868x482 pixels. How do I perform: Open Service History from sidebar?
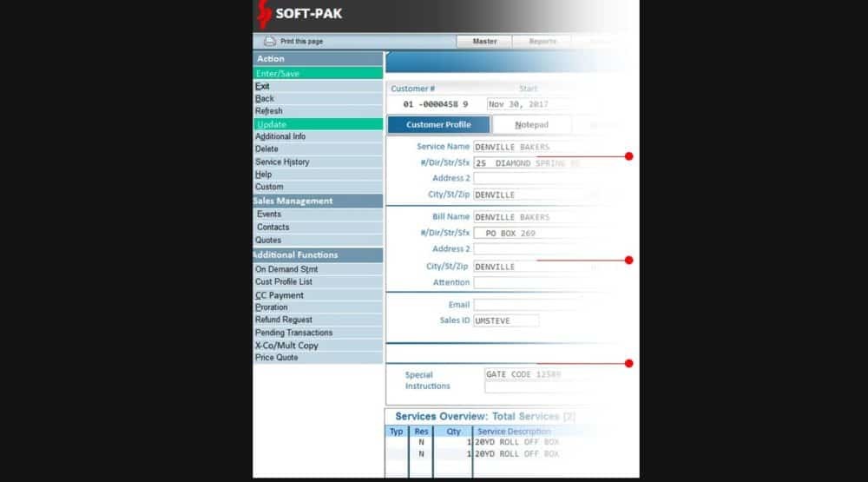282,162
